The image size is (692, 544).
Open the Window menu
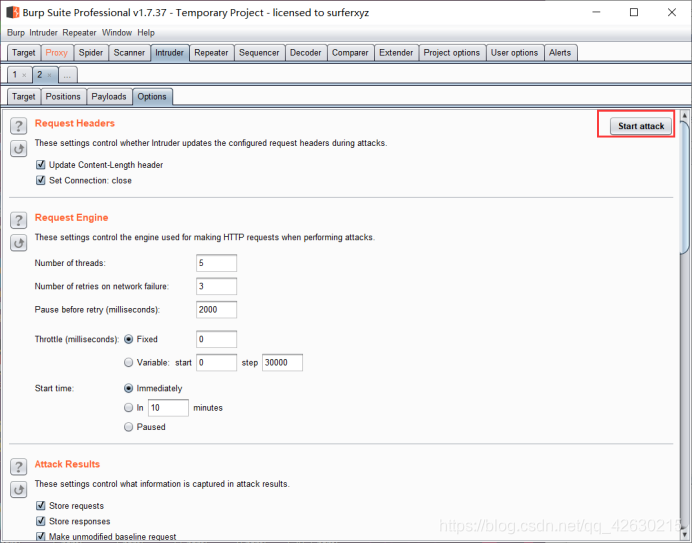pyautogui.click(x=117, y=33)
